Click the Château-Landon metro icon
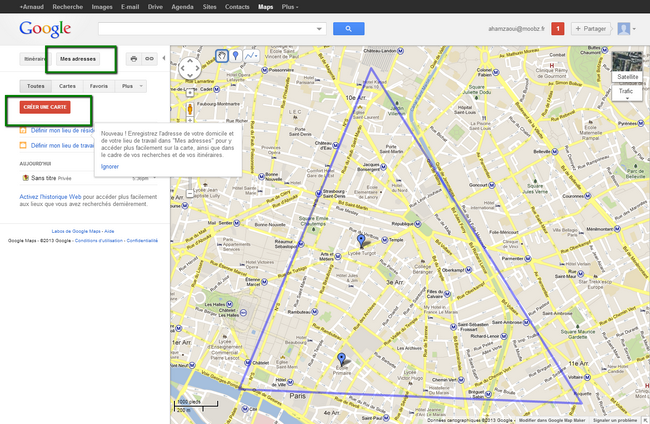The height and width of the screenshot is (424, 650). click(x=400, y=51)
